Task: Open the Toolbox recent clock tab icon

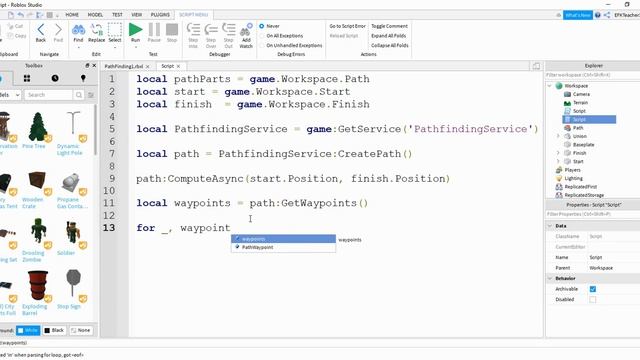Action: [55, 78]
